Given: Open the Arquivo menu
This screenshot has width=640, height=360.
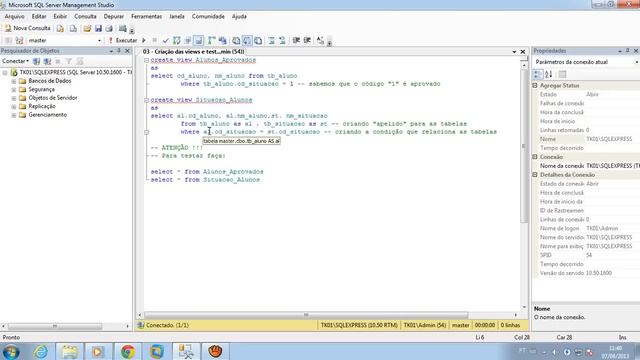Looking at the screenshot, I should coord(14,16).
